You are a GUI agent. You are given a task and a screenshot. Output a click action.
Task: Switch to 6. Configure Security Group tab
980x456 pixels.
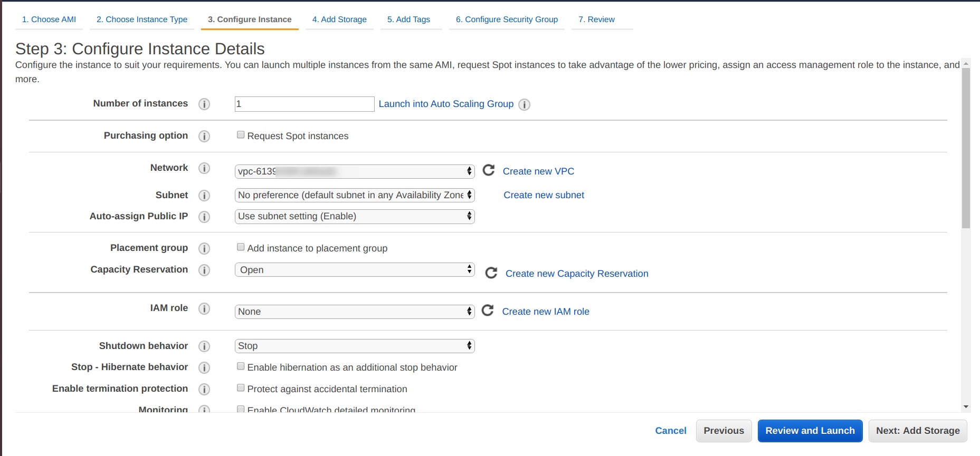point(507,20)
